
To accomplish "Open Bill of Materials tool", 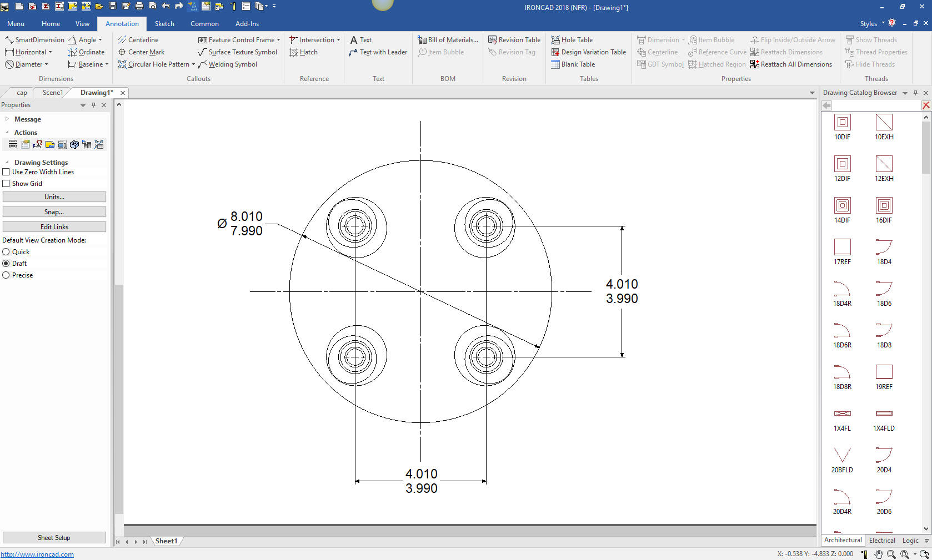I will coord(448,40).
